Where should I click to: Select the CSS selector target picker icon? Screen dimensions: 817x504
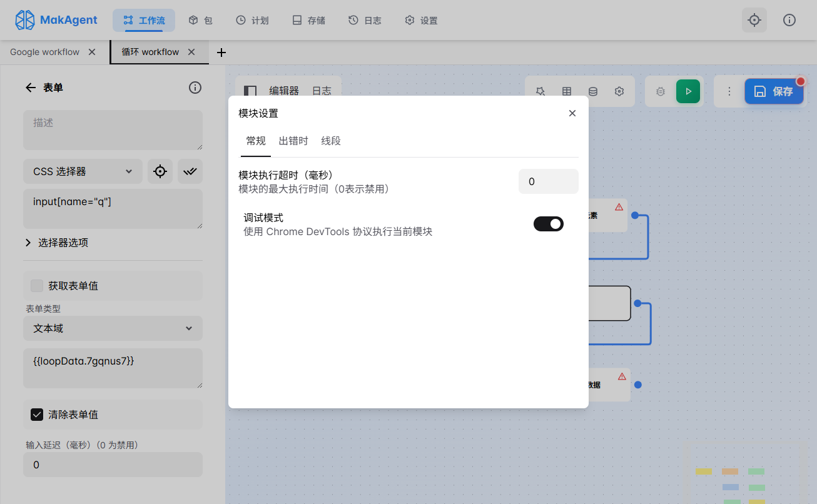[x=160, y=171]
